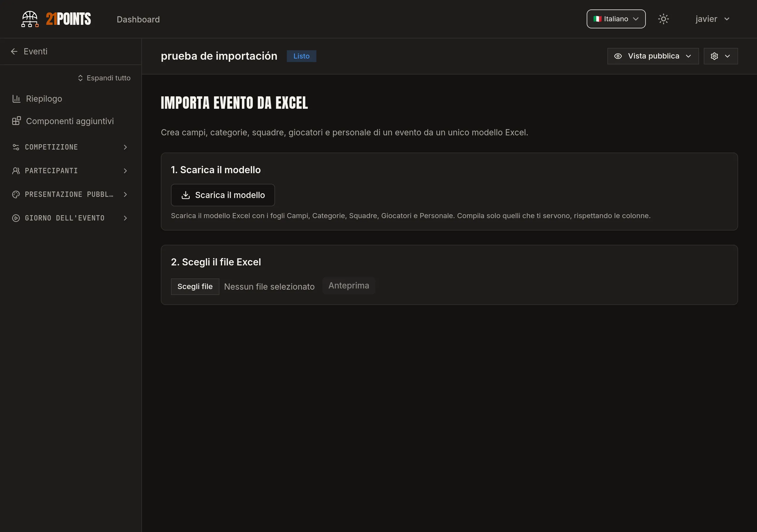Click the eye icon in Vista pubblica

(618, 56)
